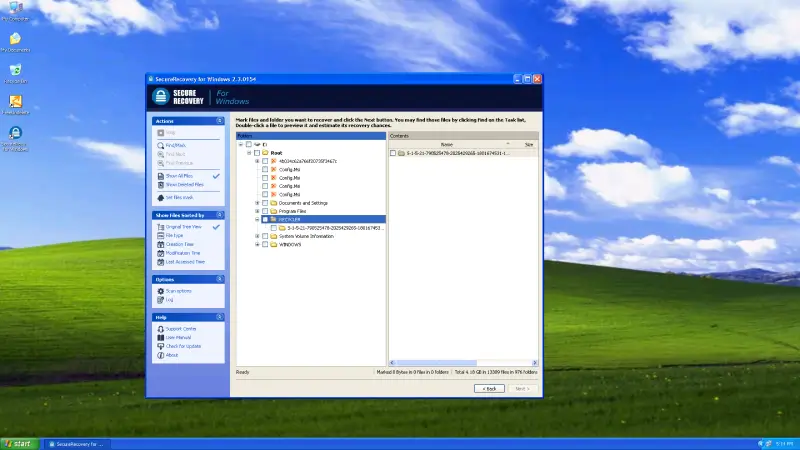Open My Computer desktop icon
Screen dimensions: 800x450
(x=15, y=8)
